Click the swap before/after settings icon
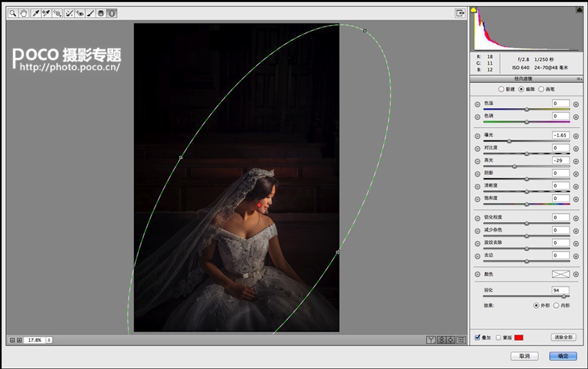Image resolution: width=588 pixels, height=369 pixels. click(x=442, y=340)
